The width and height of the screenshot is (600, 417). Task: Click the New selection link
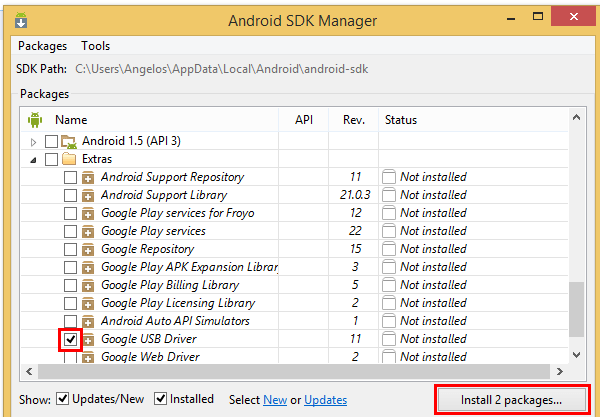pyautogui.click(x=275, y=400)
